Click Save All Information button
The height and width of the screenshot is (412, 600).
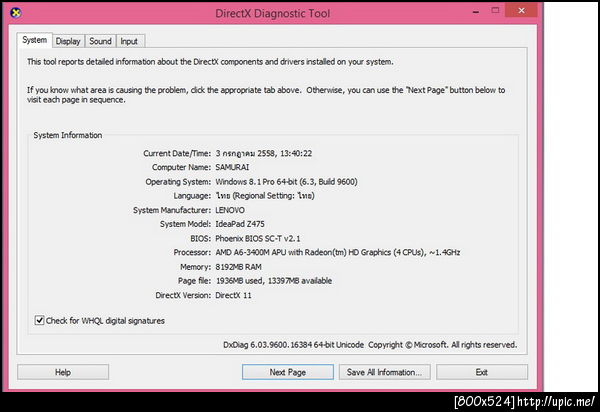point(384,372)
